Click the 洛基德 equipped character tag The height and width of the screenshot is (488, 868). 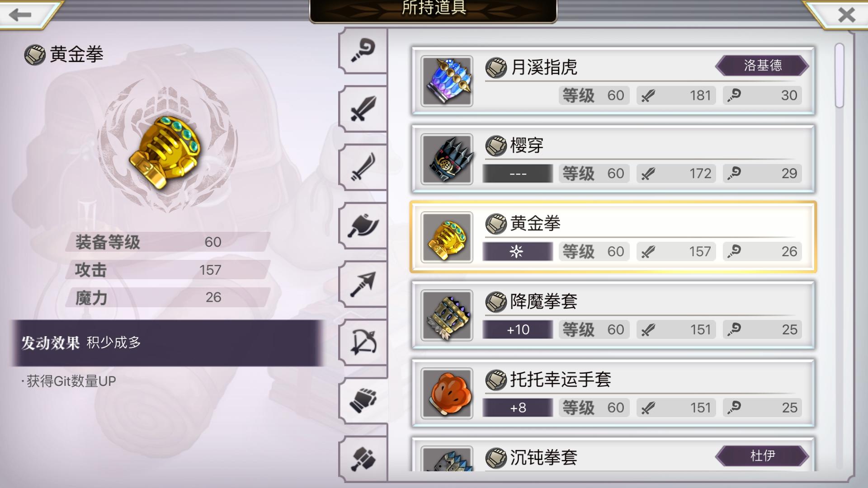tap(762, 66)
